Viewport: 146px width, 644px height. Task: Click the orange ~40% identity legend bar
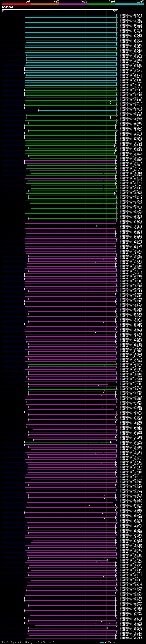coord(45,4)
